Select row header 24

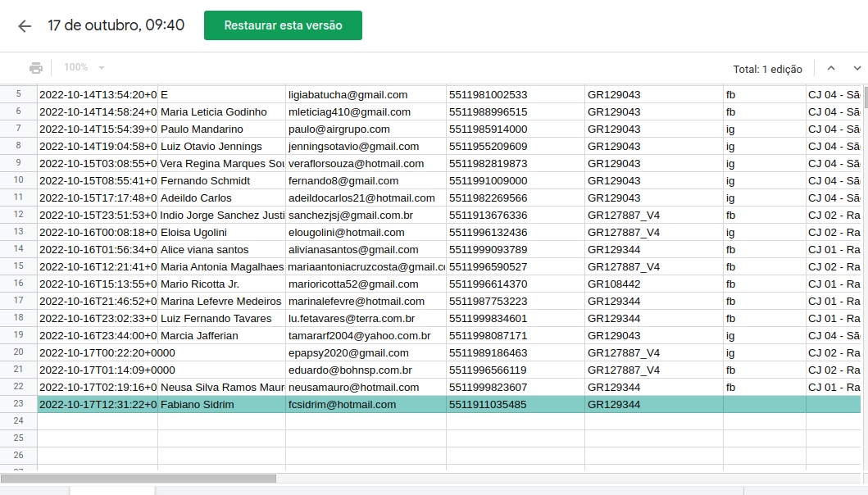pos(19,420)
